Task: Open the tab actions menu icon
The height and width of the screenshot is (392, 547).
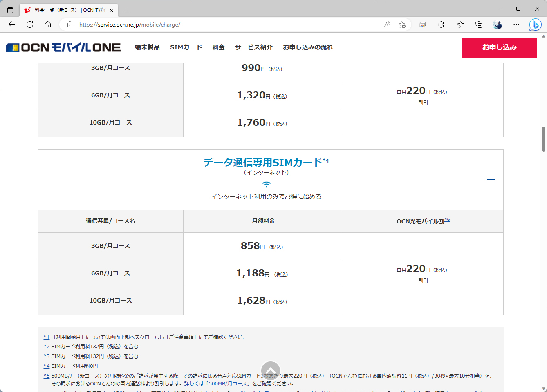Action: coord(10,10)
